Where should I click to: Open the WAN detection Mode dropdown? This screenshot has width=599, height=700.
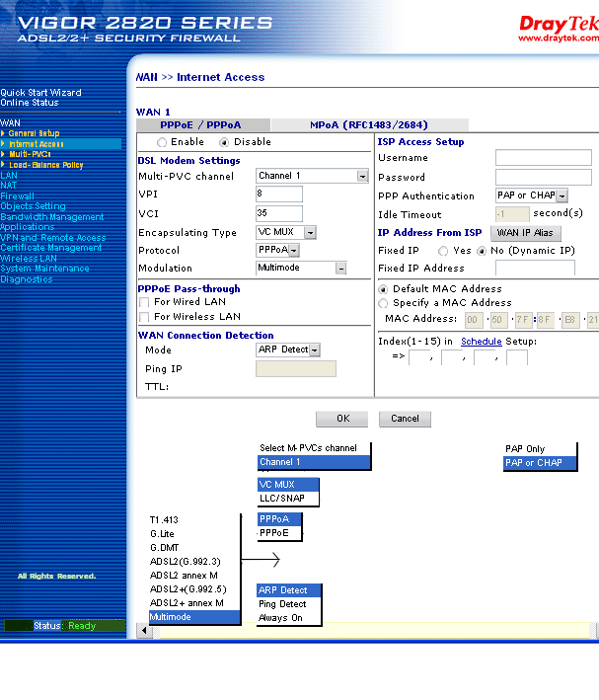pyautogui.click(x=288, y=350)
